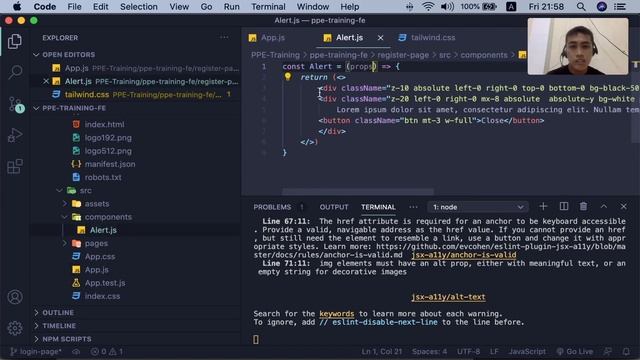The height and width of the screenshot is (360, 640).
Task: Open the Extensions view
Action: tap(15, 167)
